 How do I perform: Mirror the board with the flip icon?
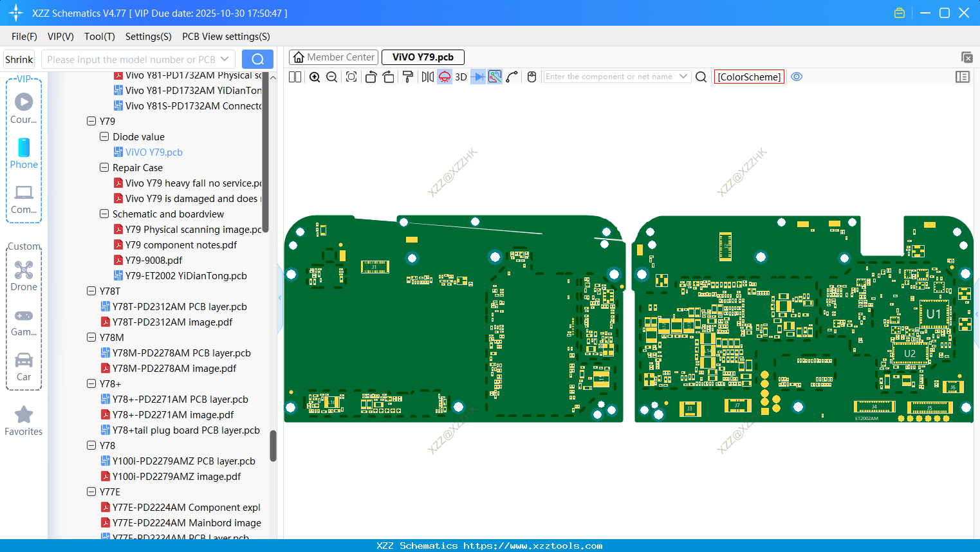coord(427,77)
